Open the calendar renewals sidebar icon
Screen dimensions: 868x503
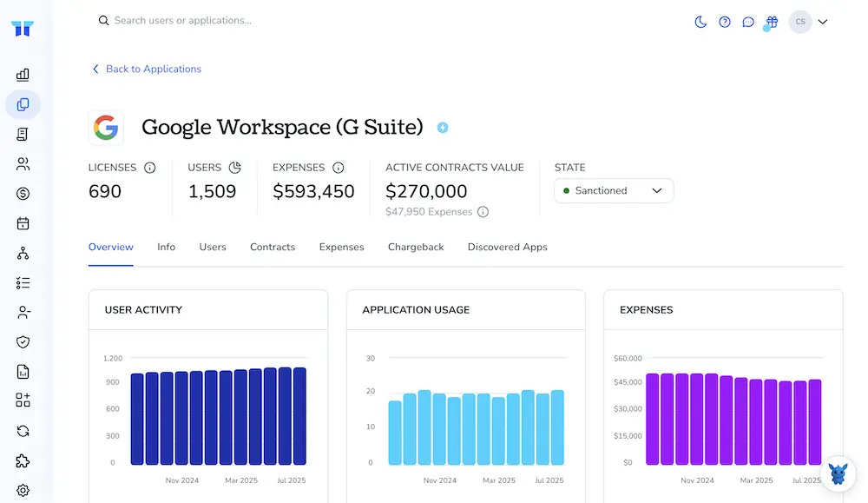pyautogui.click(x=23, y=223)
